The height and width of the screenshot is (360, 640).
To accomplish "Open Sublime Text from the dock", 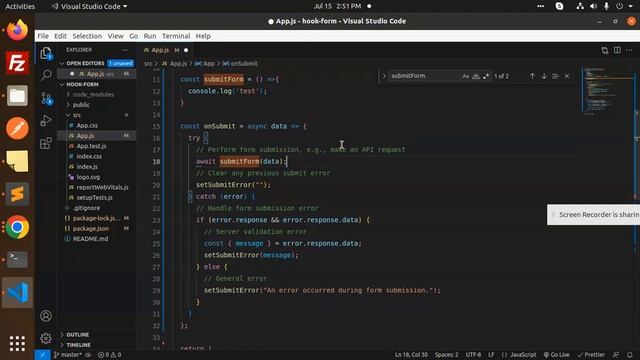I will point(17,194).
